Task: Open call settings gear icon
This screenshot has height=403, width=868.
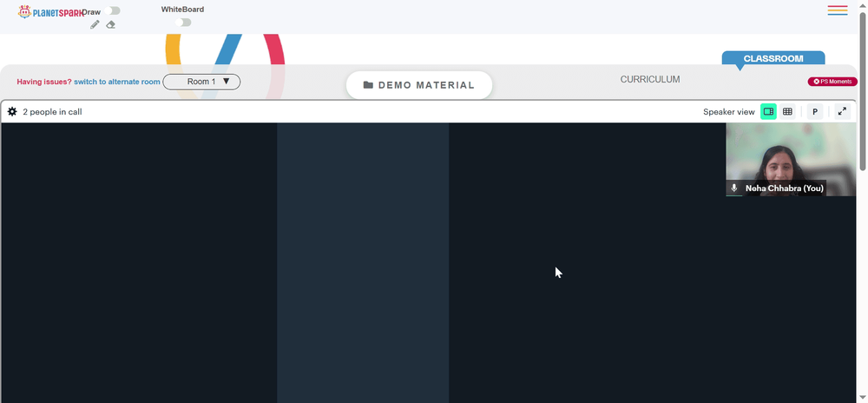Action: click(x=12, y=112)
